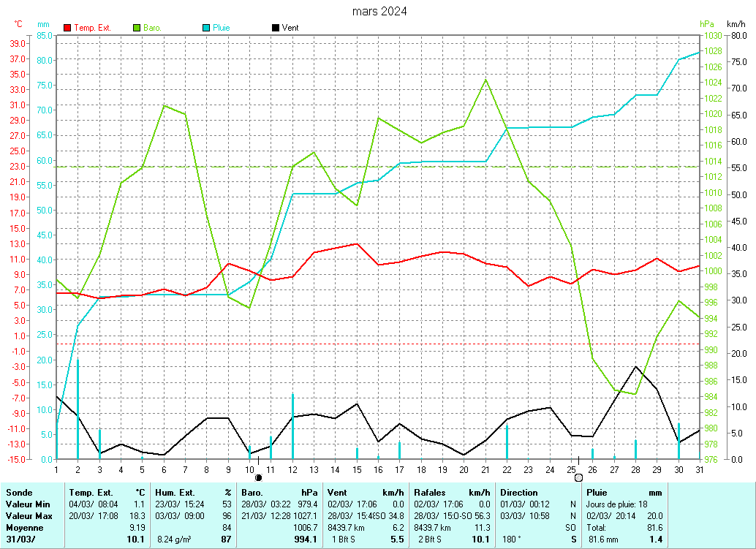Click the °C unit label above left axis
The width and height of the screenshot is (756, 549).
(18, 24)
